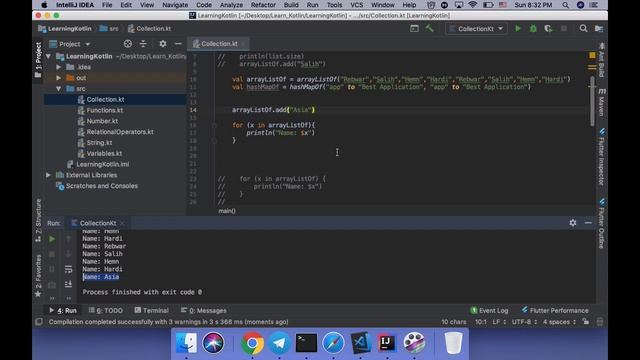Image resolution: width=640 pixels, height=360 pixels.
Task: Open Number.kt in project tree
Action: 102,121
